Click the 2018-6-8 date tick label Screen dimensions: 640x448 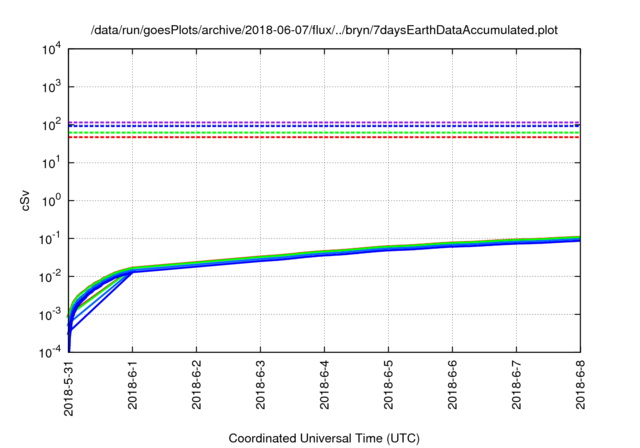580,384
